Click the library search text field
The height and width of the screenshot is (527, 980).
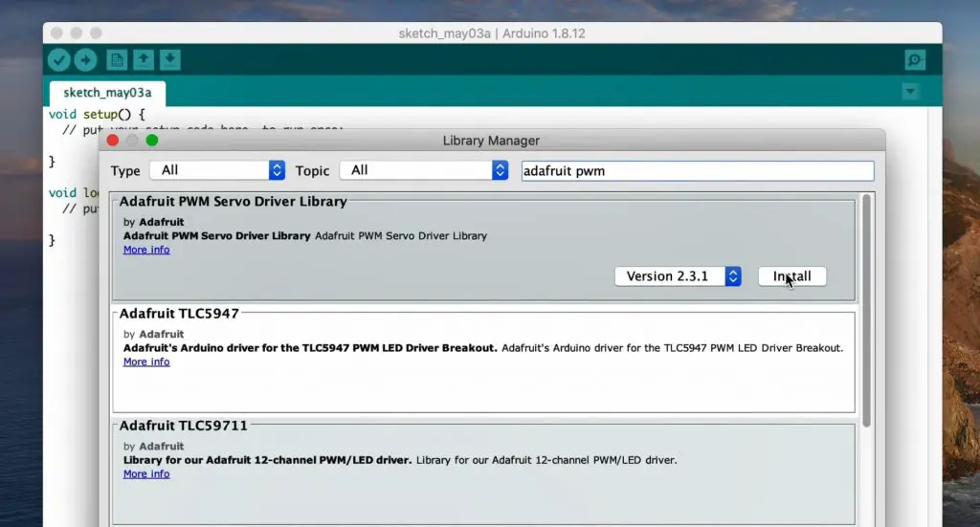click(x=697, y=170)
